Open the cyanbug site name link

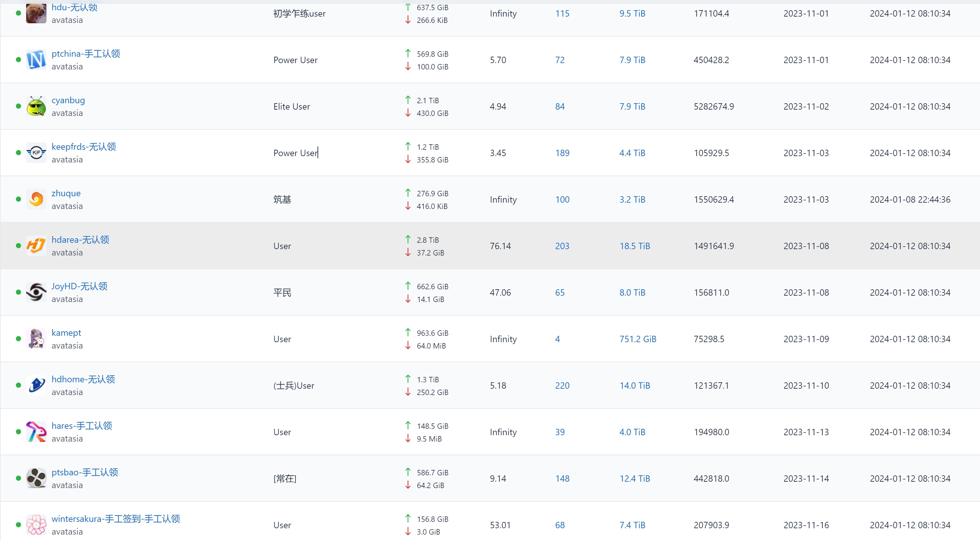click(x=68, y=100)
